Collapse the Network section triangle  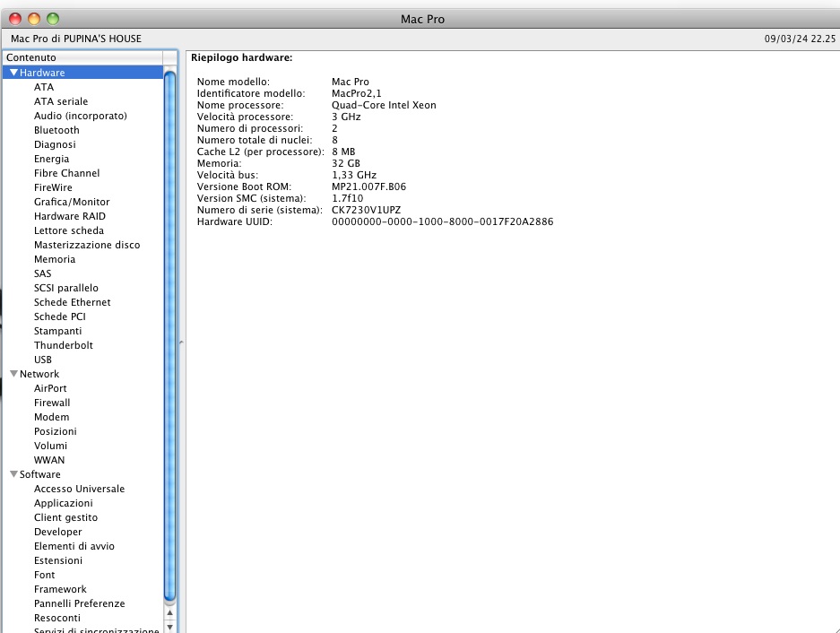click(13, 374)
